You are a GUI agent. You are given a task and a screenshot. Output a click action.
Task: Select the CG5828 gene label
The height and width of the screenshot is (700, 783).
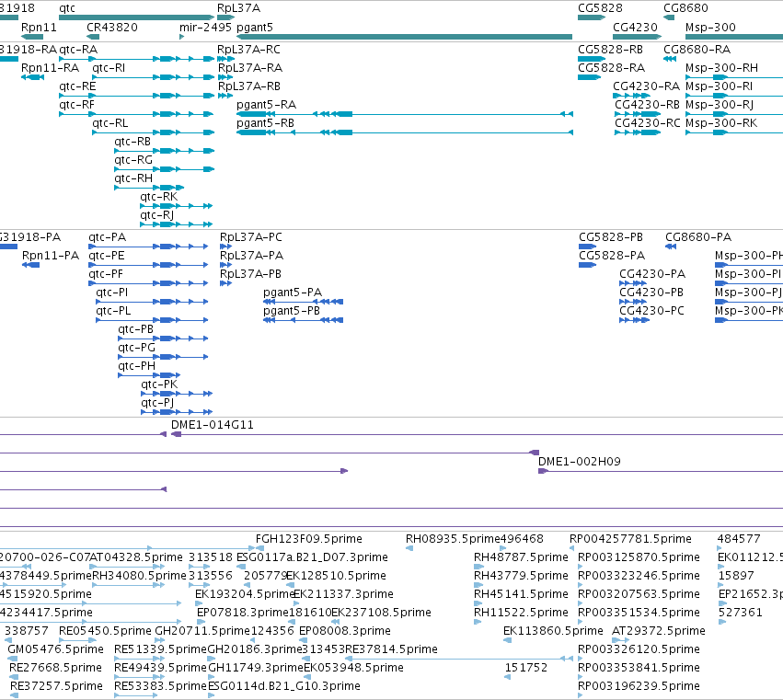coord(600,8)
